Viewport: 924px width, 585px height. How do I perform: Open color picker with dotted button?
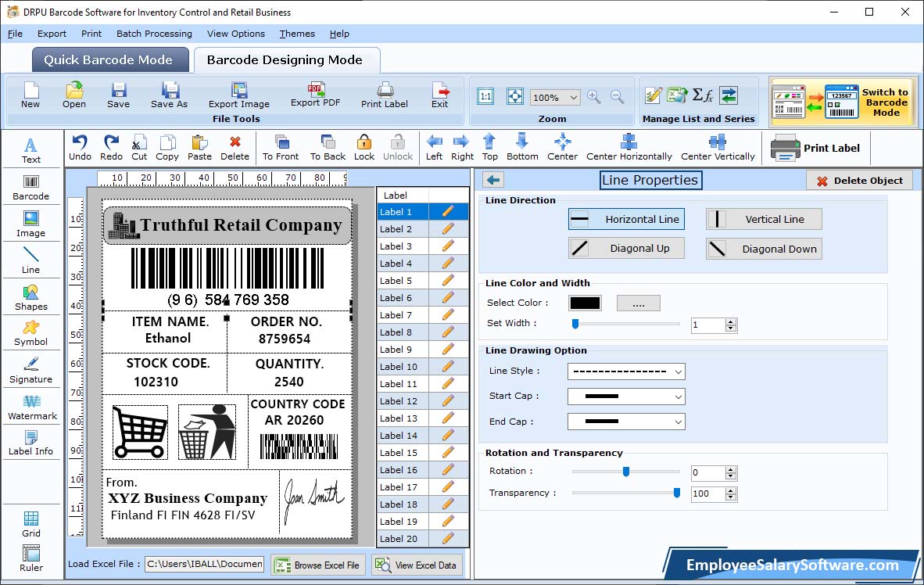[639, 303]
